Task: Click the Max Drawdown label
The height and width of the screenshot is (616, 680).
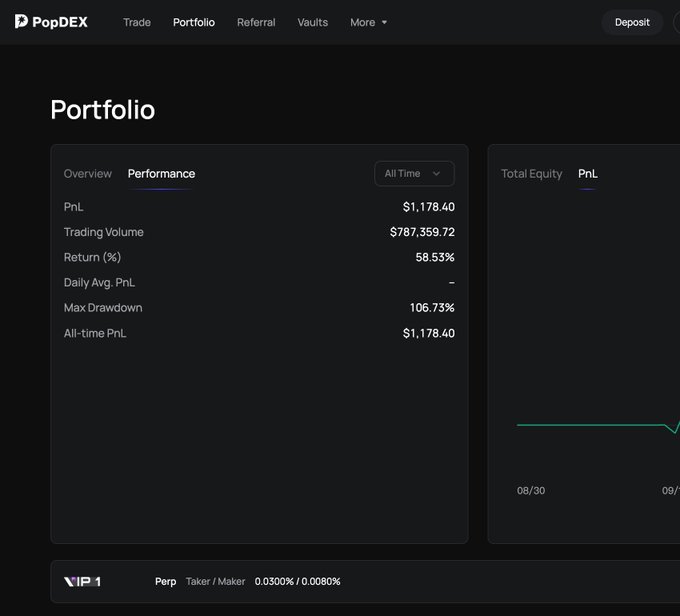Action: click(x=103, y=308)
